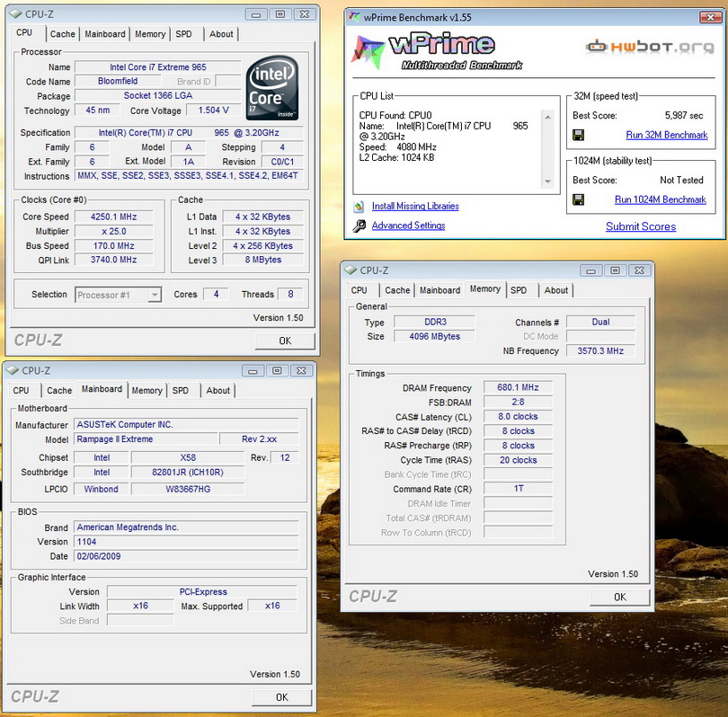
Task: Maximize the CPU-Z Mainboard window
Action: pos(277,371)
